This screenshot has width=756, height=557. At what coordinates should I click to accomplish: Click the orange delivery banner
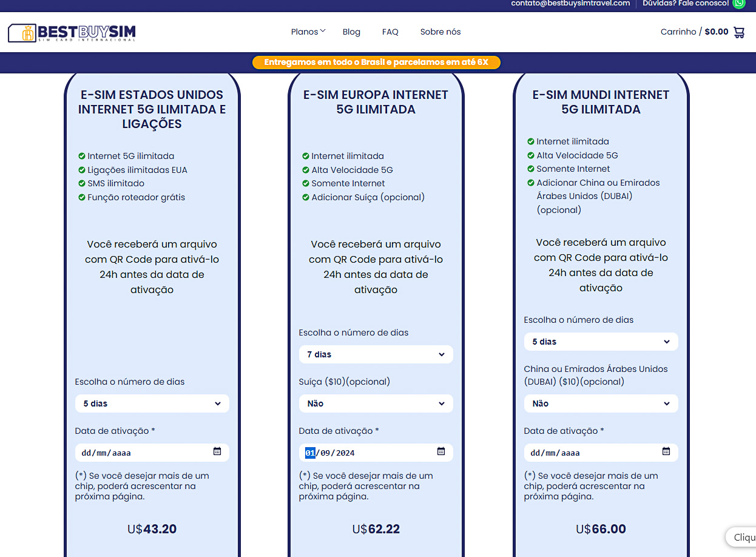[x=376, y=62]
